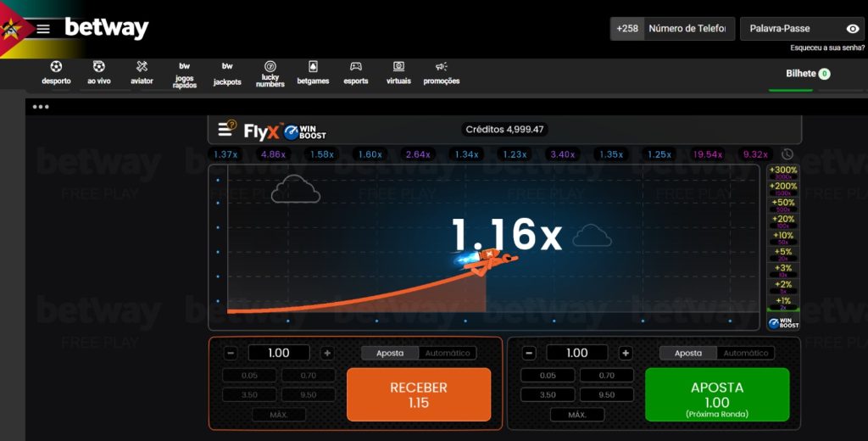This screenshot has height=441, width=868.
Task: Select Aposta tab in the right panel
Action: pos(688,353)
